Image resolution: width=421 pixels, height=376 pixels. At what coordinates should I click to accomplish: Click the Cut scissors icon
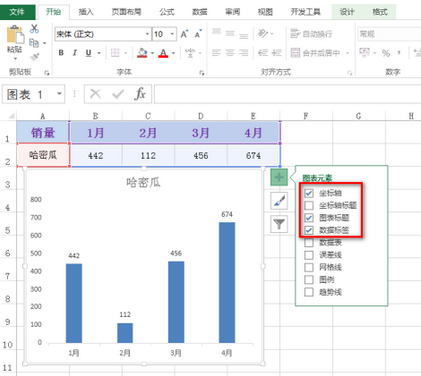(34, 29)
